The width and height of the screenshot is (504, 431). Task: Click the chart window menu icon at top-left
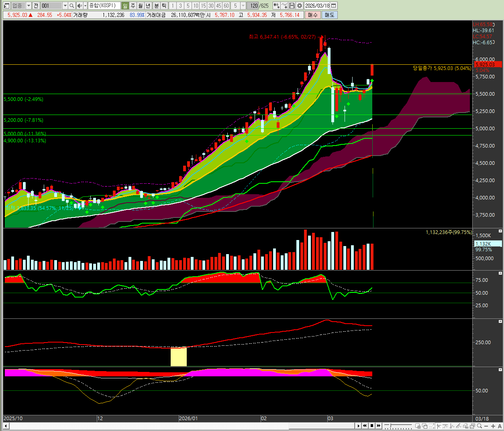pyautogui.click(x=6, y=6)
